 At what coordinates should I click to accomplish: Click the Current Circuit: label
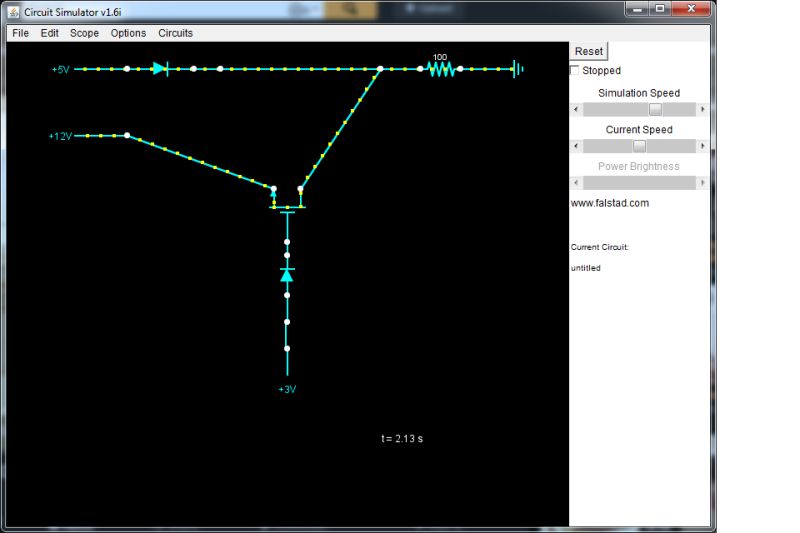(x=600, y=247)
